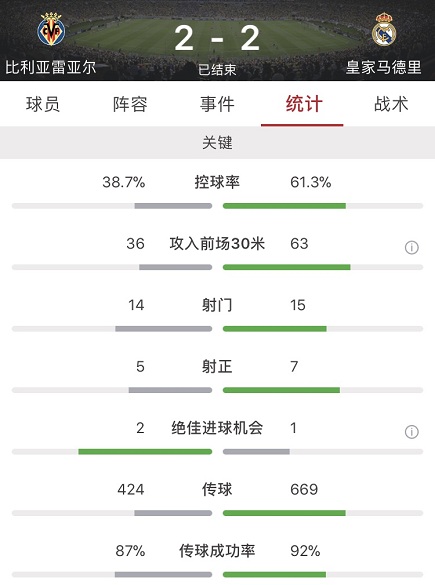Viewport: 435px width, 585px height.
Task: Tap the Villarreal club crest
Action: (51, 29)
